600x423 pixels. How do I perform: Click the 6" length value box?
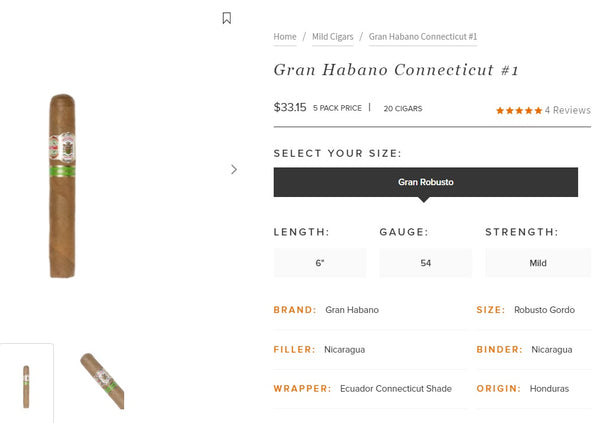pyautogui.click(x=320, y=263)
